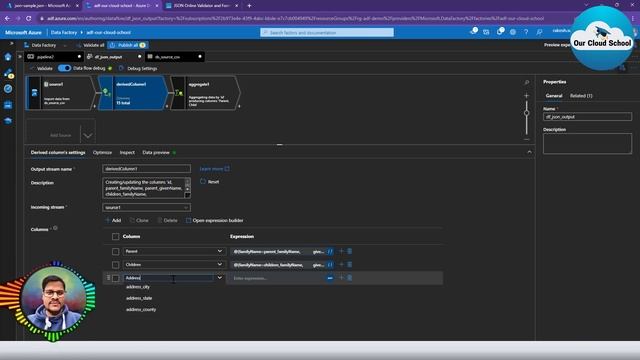The width and height of the screenshot is (640, 360).
Task: Click the Validate button in data flow toolbar
Action: pyautogui.click(x=42, y=68)
